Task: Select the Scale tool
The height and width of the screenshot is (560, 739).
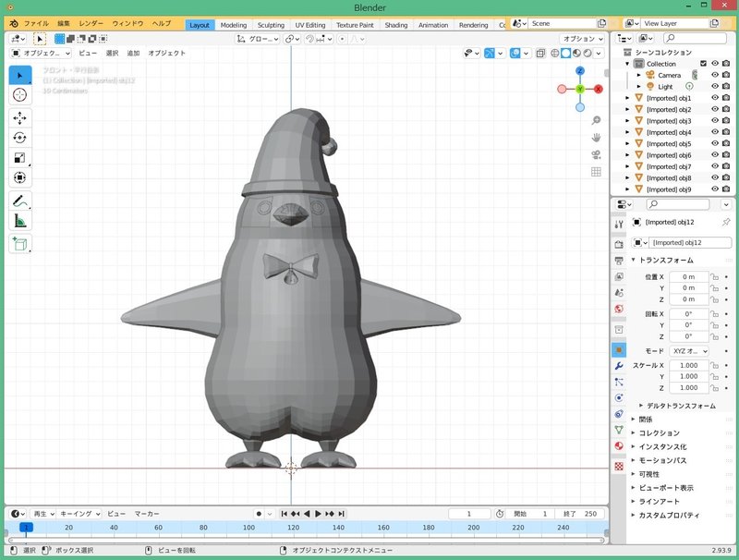Action: coord(19,158)
